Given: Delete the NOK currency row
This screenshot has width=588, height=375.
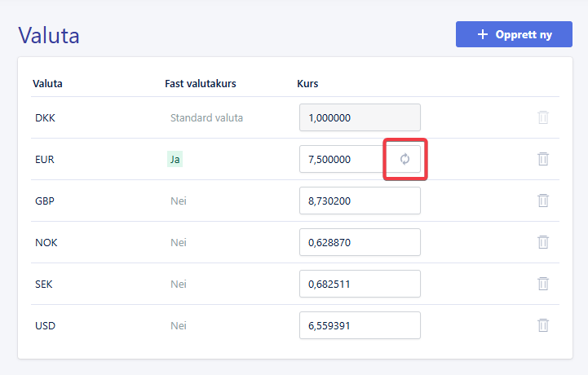Looking at the screenshot, I should coord(543,242).
